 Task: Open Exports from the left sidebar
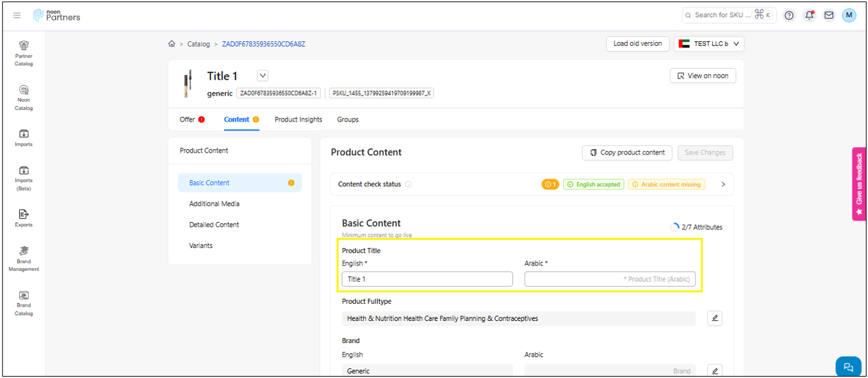pyautogui.click(x=24, y=217)
